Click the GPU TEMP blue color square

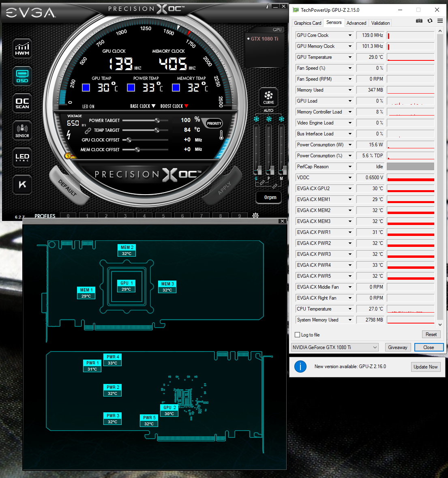pos(86,88)
